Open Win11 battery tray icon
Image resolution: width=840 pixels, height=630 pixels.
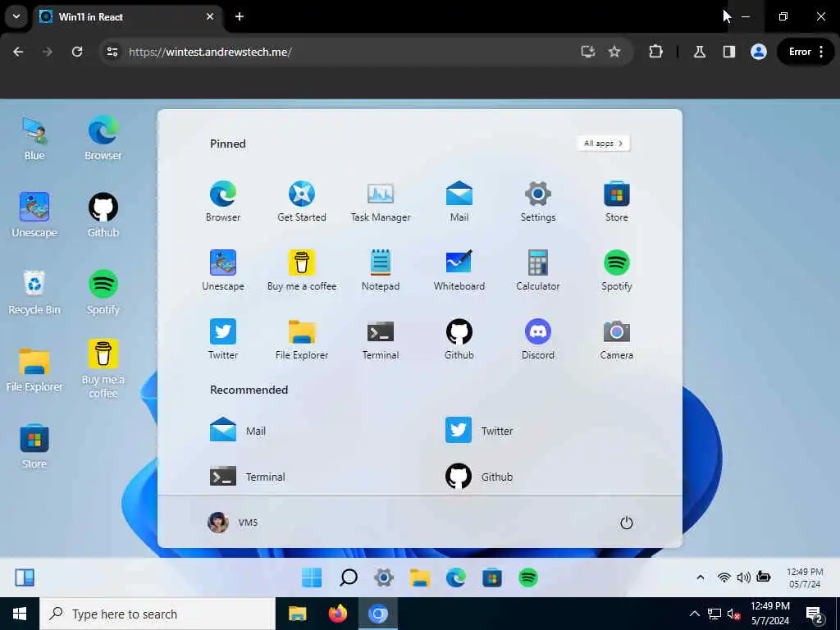click(x=764, y=577)
